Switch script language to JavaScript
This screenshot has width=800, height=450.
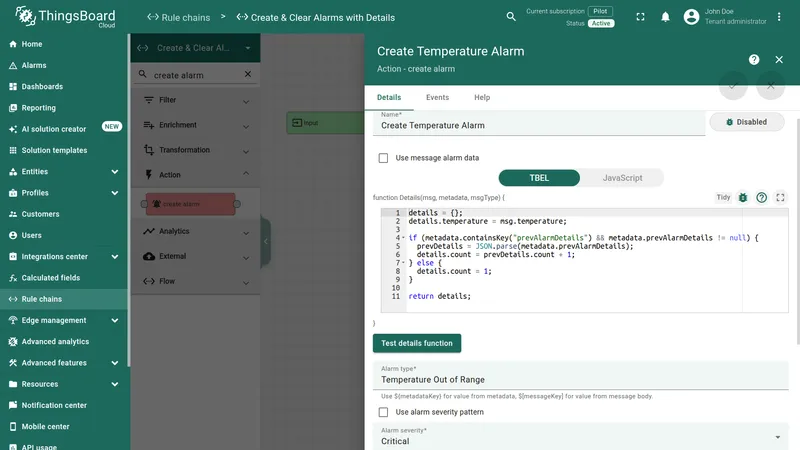click(x=622, y=178)
